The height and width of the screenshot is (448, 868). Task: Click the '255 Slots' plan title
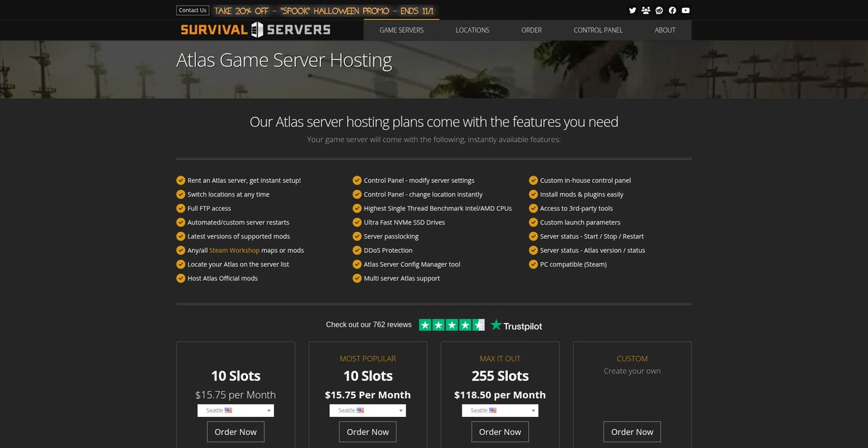point(500,376)
